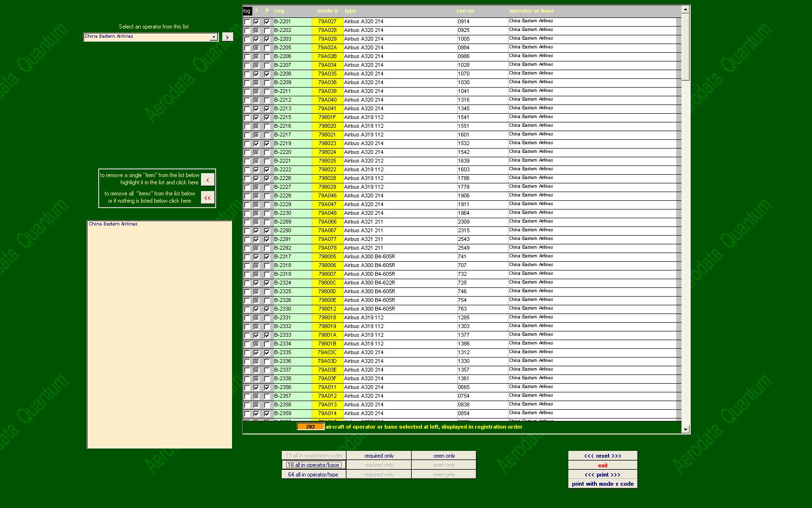
Task: Click the single-item remove arrow button
Action: pyautogui.click(x=207, y=179)
